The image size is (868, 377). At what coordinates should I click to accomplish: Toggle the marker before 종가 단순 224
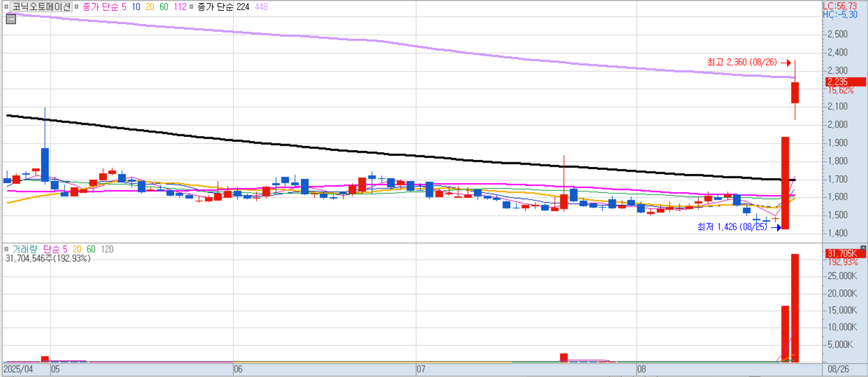191,7
